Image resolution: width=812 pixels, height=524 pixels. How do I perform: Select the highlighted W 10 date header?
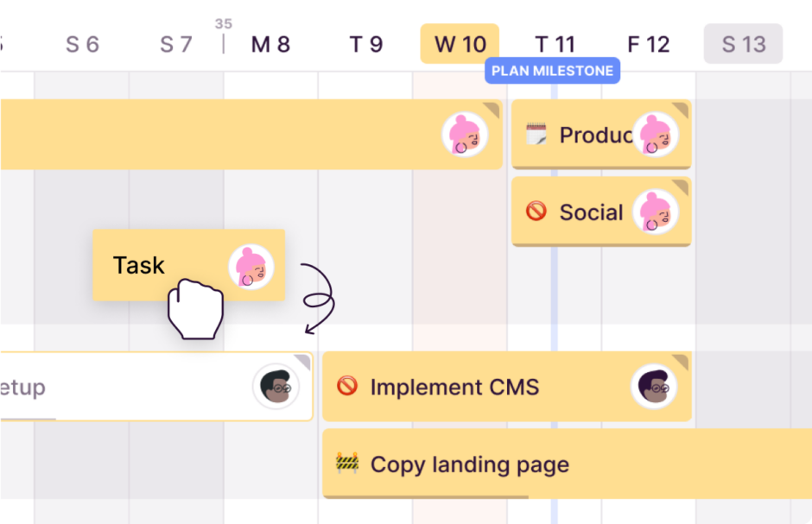click(460, 43)
